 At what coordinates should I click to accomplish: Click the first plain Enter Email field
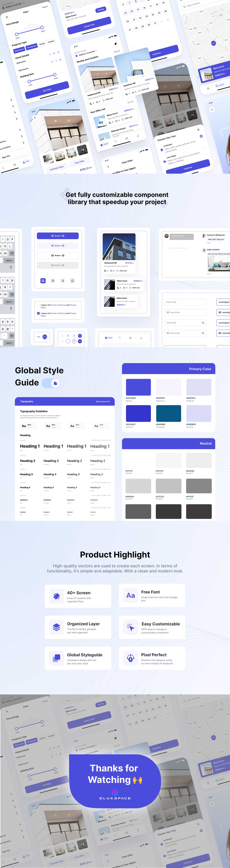(x=185, y=302)
